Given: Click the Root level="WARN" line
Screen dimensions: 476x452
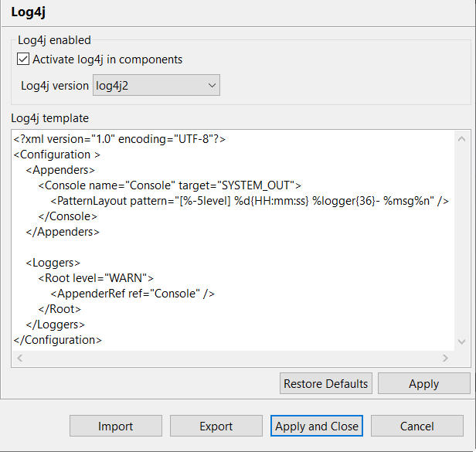Looking at the screenshot, I should pos(97,278).
